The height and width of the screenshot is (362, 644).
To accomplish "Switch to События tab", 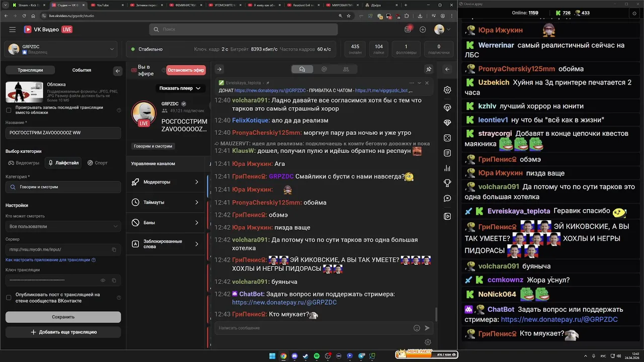I will pyautogui.click(x=82, y=70).
